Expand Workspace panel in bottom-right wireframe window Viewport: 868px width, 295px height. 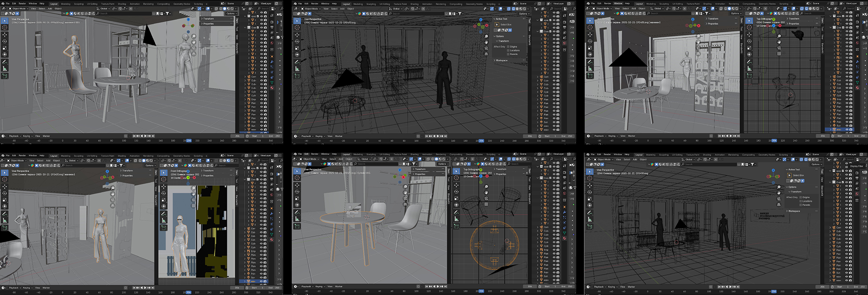[793, 211]
